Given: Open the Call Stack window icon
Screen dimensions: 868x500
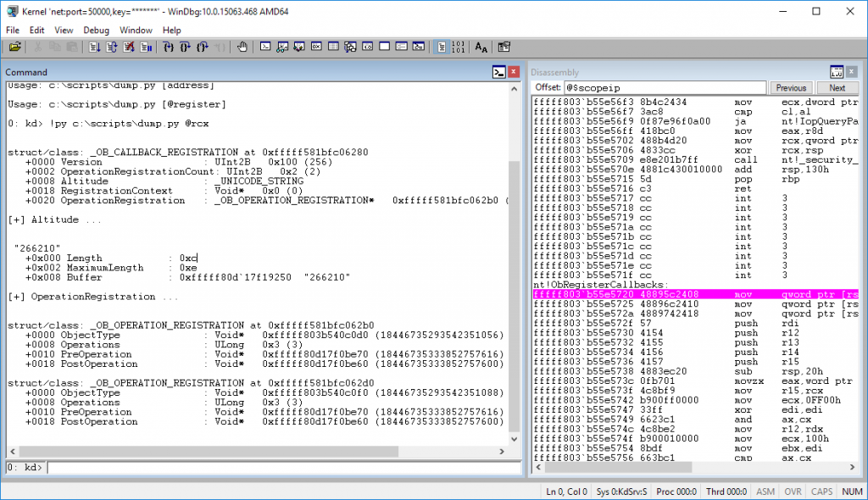Looking at the screenshot, I should [350, 48].
